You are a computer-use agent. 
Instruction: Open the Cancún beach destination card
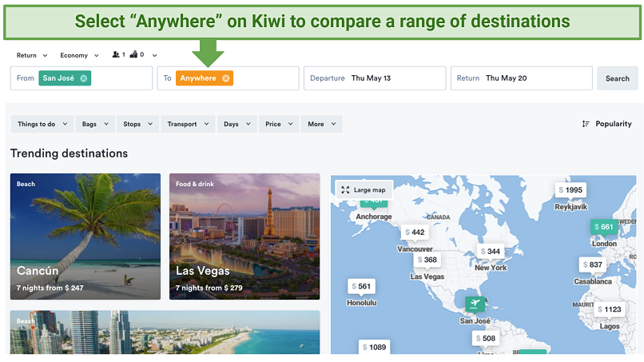[x=85, y=237]
